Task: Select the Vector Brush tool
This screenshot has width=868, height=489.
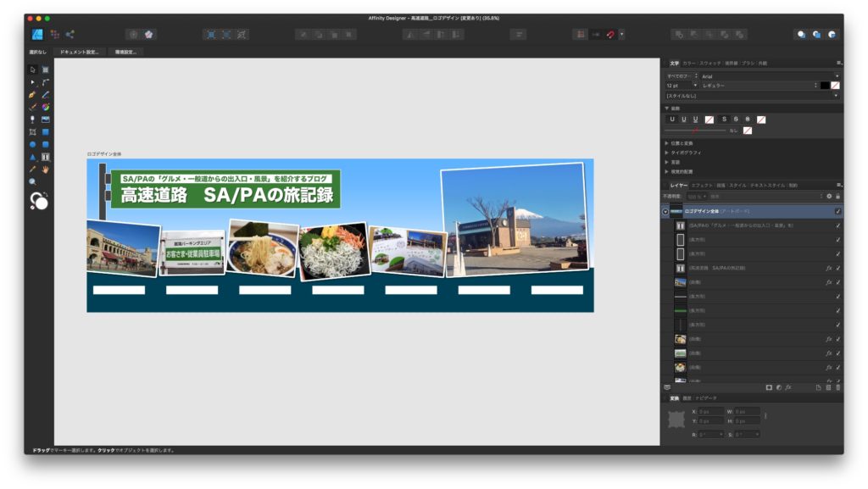Action: coord(33,107)
